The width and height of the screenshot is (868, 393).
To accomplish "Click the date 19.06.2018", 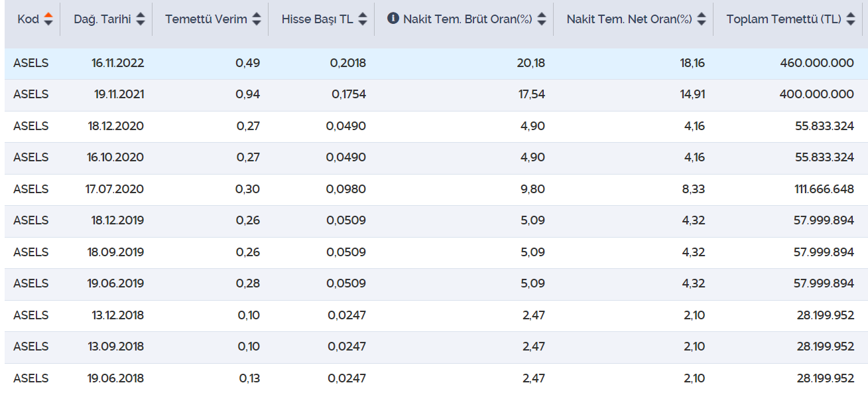I will tap(116, 378).
